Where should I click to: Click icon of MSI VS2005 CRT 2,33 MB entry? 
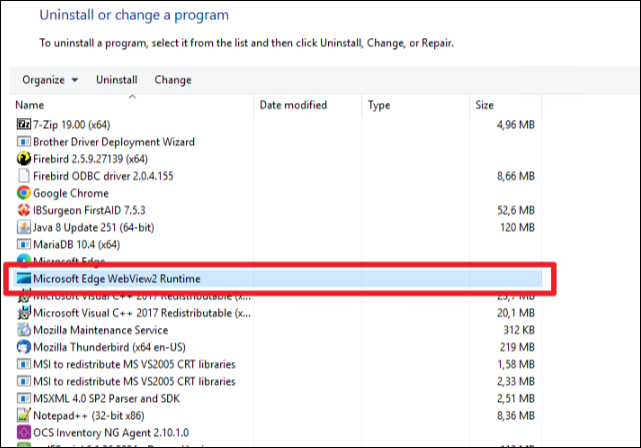24,381
